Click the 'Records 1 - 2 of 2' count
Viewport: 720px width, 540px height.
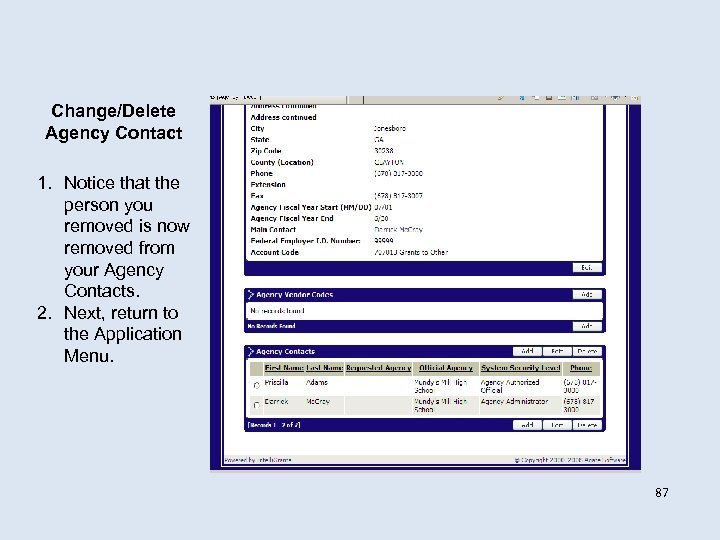(274, 425)
